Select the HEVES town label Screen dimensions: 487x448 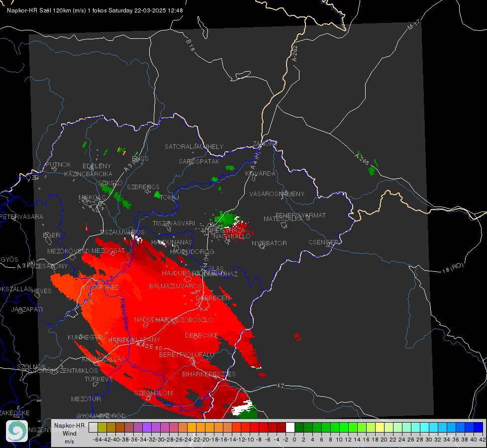tap(42, 291)
